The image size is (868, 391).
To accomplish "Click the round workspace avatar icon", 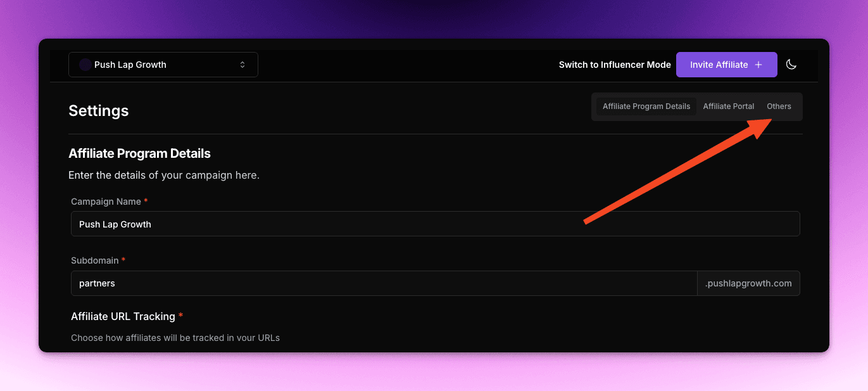I will click(x=85, y=65).
